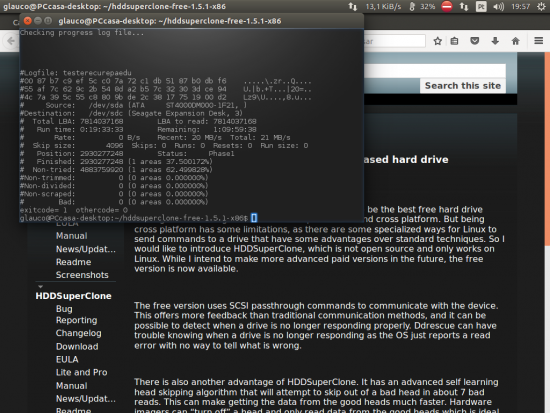
Task: Open Firefox downloads arrow icon
Action: pyautogui.click(x=495, y=41)
